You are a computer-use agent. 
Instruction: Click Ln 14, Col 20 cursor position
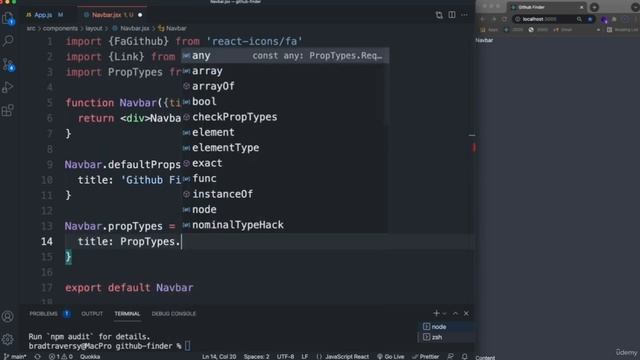[x=219, y=356]
